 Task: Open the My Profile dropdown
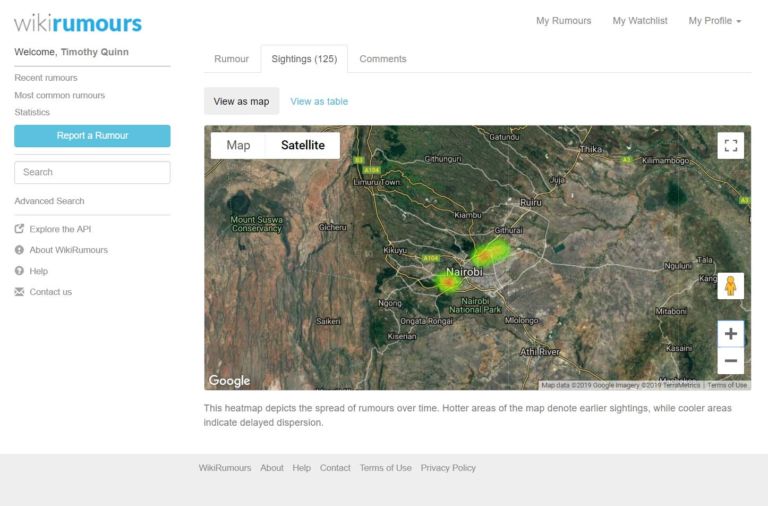[714, 21]
